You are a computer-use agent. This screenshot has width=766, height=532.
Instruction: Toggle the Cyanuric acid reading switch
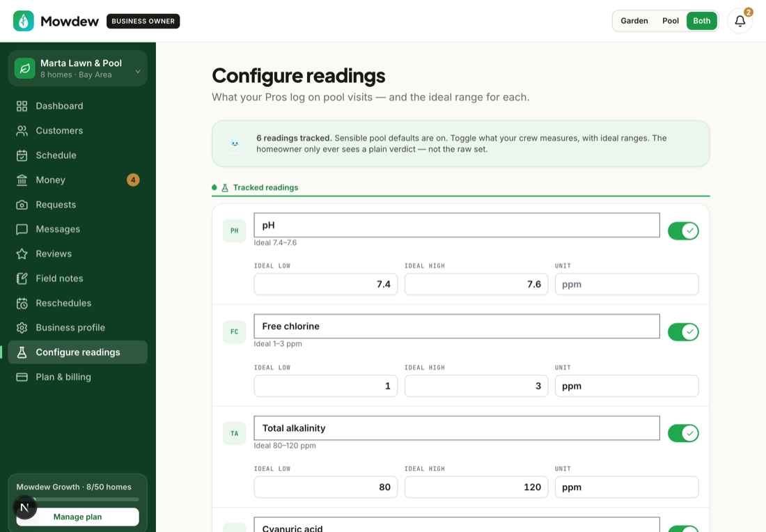click(x=683, y=529)
